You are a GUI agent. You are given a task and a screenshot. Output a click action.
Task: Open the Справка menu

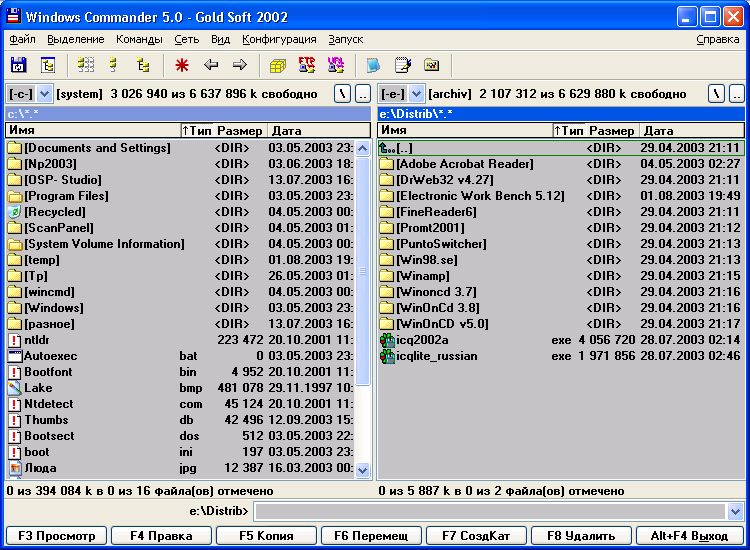coord(717,39)
